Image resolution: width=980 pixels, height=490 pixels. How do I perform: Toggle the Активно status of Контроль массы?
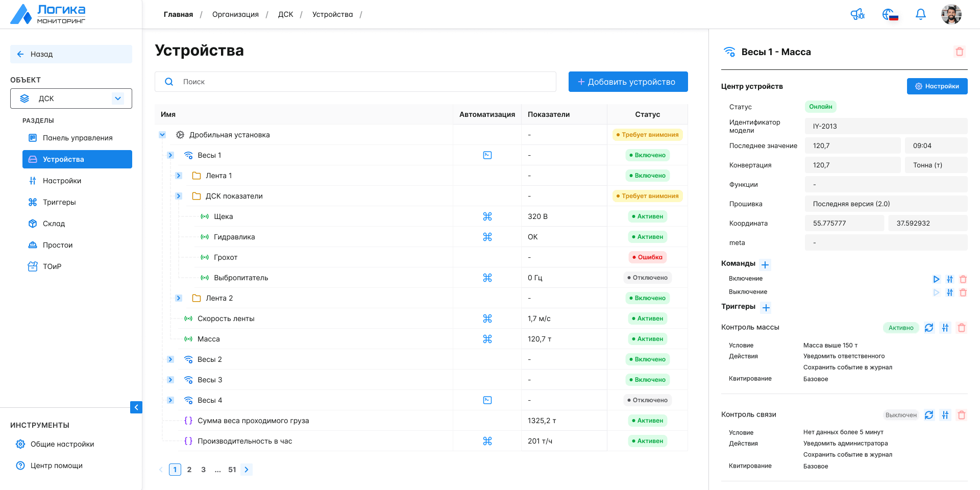901,328
